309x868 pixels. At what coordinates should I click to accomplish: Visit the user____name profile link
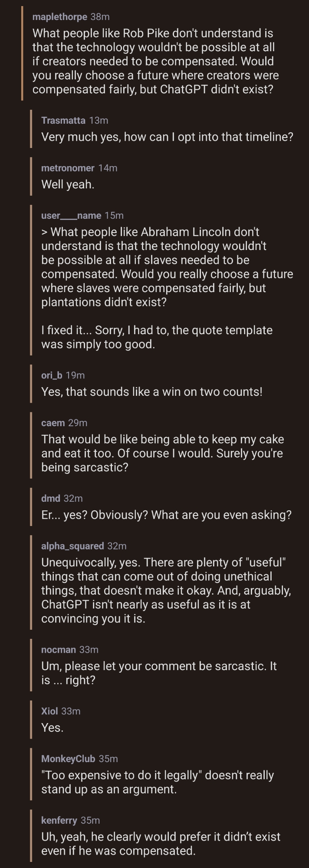pyautogui.click(x=71, y=216)
